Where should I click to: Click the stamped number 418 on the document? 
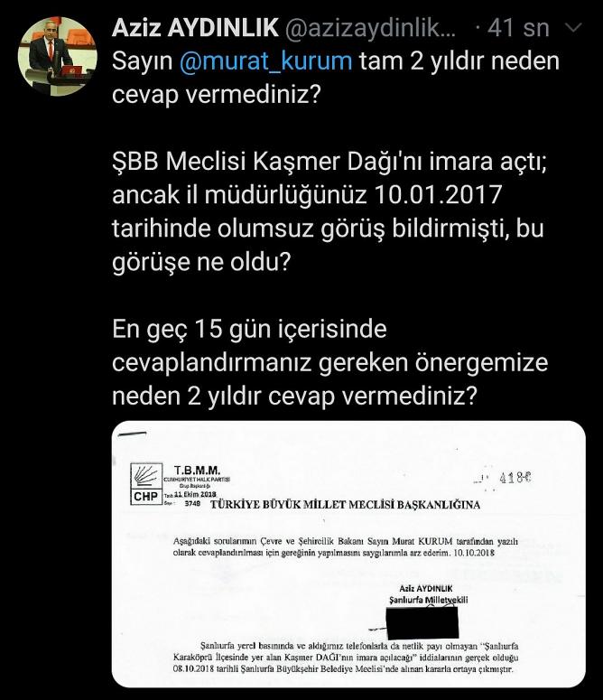[x=515, y=478]
